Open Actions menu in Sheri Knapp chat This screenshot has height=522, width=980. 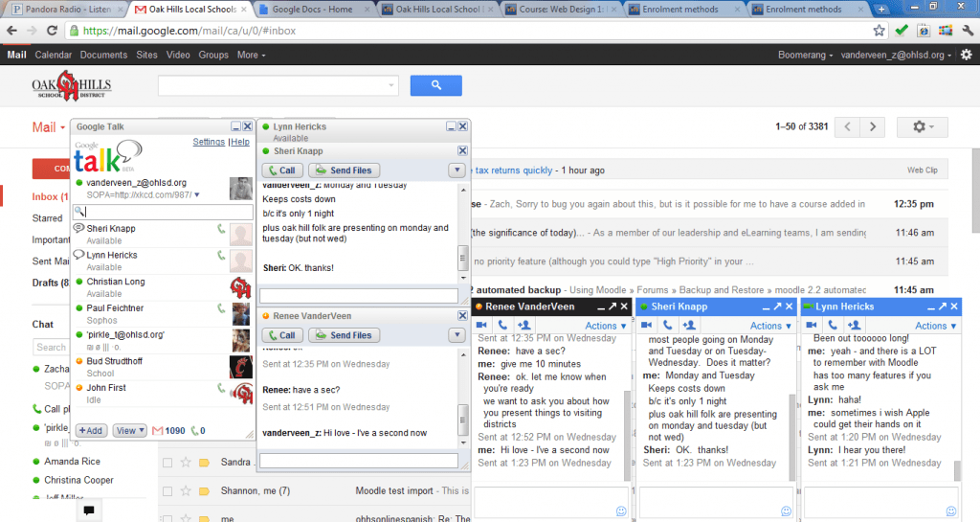770,326
